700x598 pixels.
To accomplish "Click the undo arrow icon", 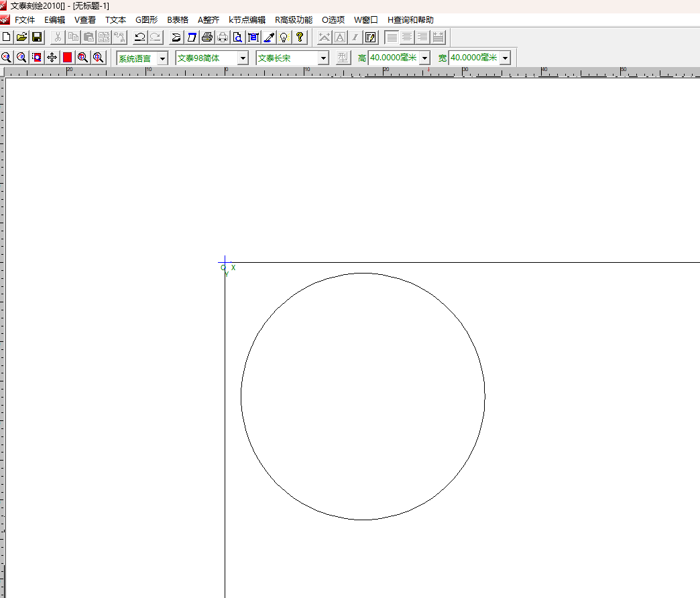I will pyautogui.click(x=139, y=37).
